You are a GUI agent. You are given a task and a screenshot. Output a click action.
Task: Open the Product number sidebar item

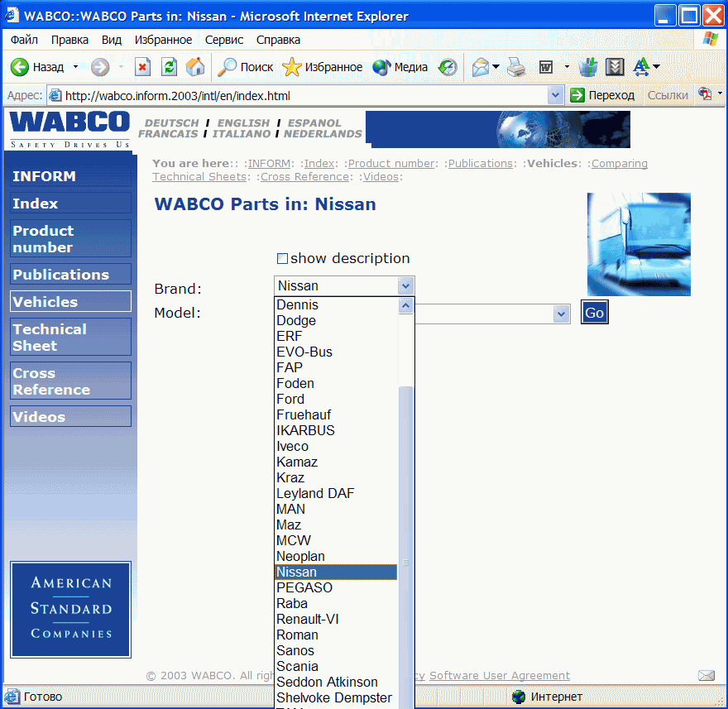coord(70,238)
